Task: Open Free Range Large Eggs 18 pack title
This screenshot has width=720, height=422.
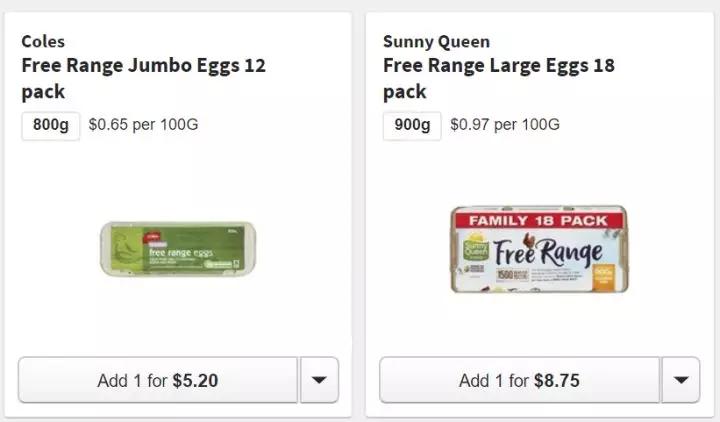Action: 498,79
